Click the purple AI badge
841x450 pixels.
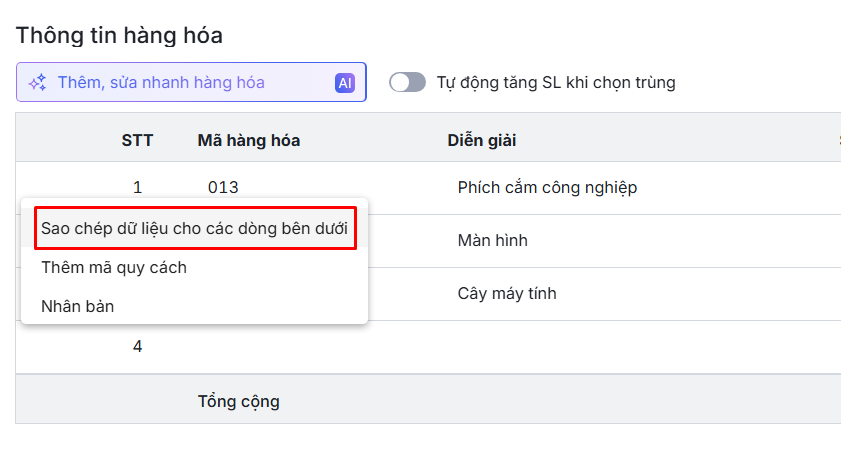[x=345, y=83]
